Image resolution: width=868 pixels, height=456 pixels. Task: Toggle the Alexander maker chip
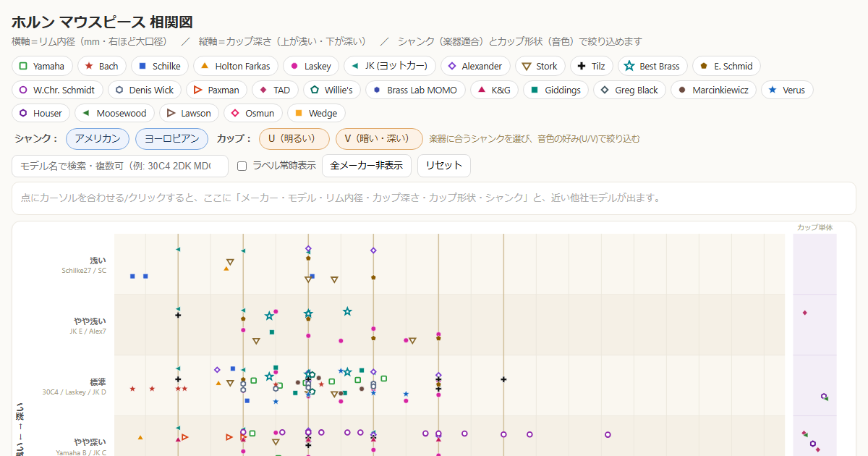pyautogui.click(x=475, y=66)
